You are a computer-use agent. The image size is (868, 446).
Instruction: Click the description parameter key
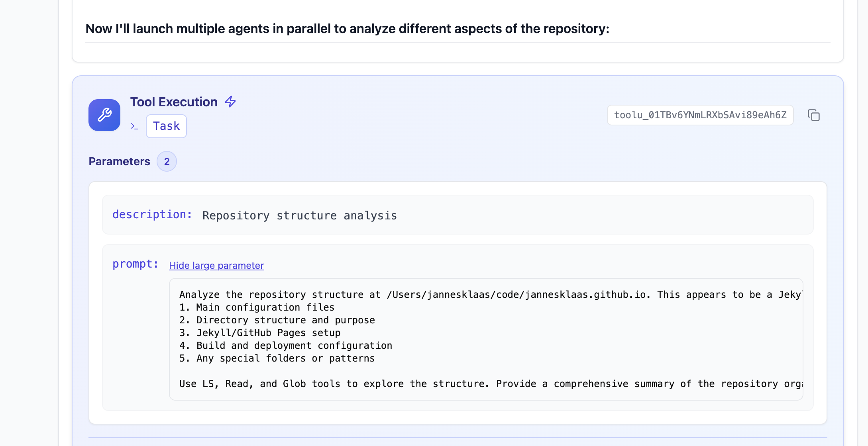click(152, 215)
